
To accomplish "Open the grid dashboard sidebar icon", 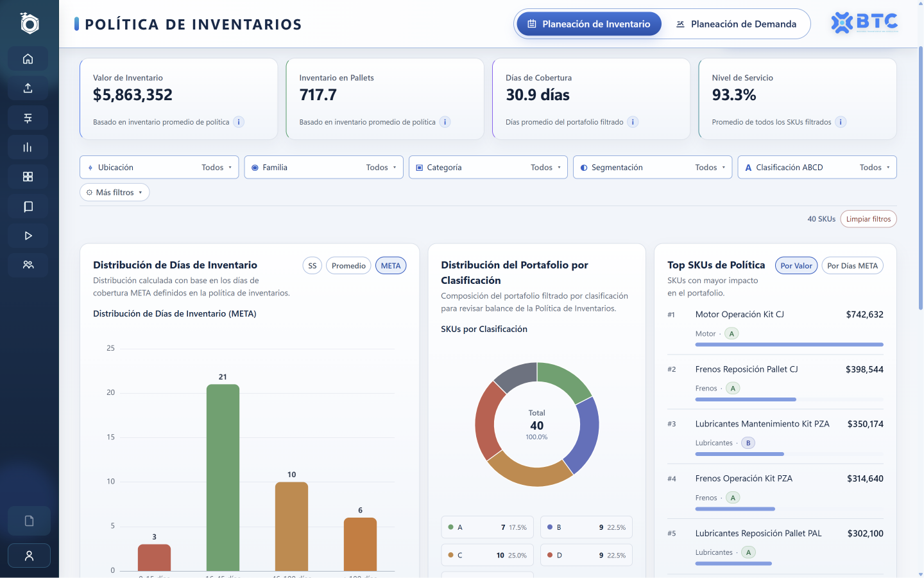I will coord(28,177).
